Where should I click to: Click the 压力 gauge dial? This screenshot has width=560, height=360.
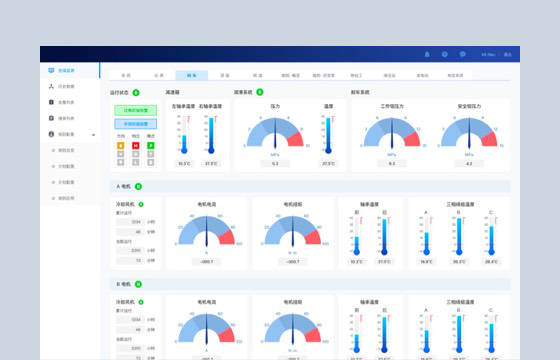coord(275,132)
